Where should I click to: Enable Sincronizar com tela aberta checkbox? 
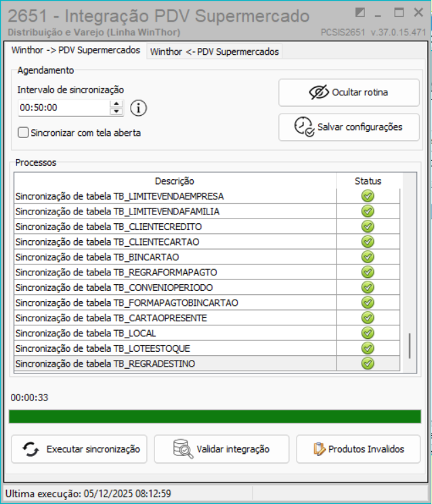click(23, 133)
